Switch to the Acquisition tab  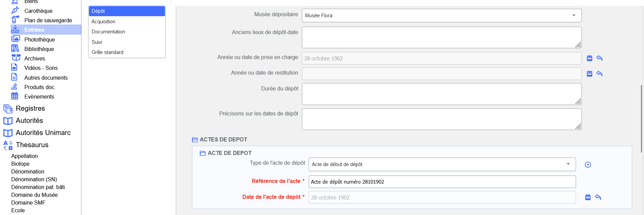[x=103, y=22]
